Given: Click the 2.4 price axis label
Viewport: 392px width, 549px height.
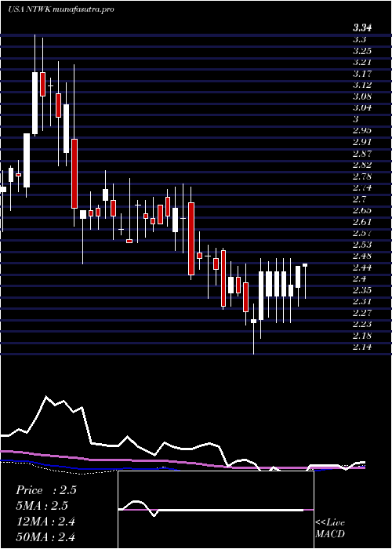Looking at the screenshot, I should pyautogui.click(x=359, y=278).
